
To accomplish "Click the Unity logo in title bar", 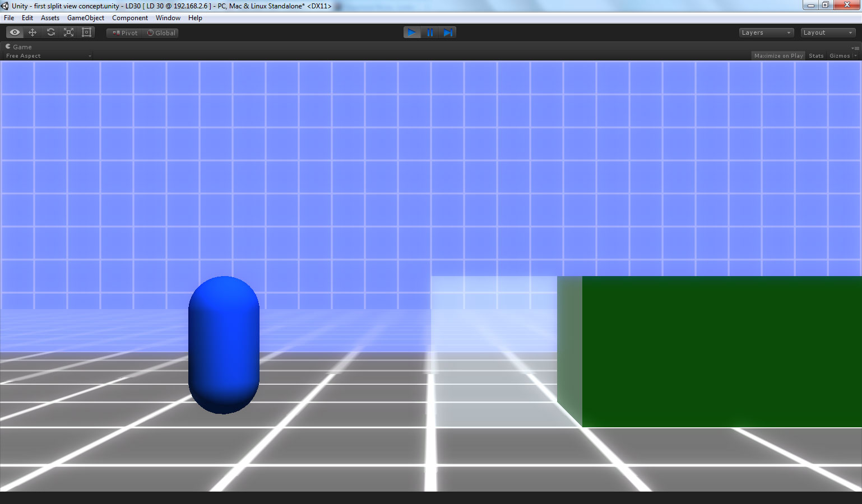I will [x=5, y=6].
